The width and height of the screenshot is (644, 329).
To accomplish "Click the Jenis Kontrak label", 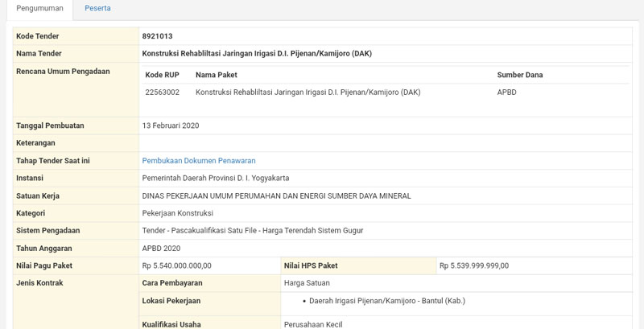I will coord(39,282).
